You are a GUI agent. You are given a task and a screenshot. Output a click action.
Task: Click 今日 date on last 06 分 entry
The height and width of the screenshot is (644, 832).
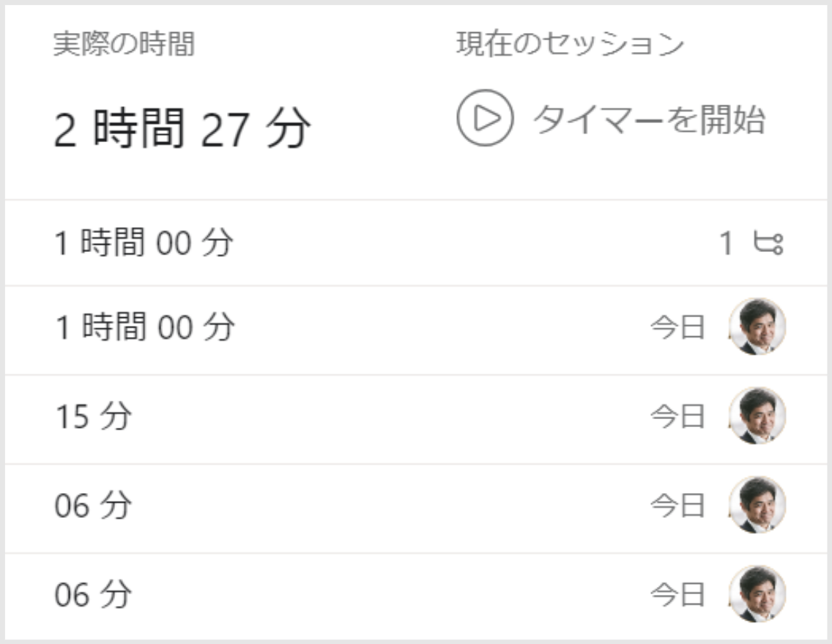point(678,595)
